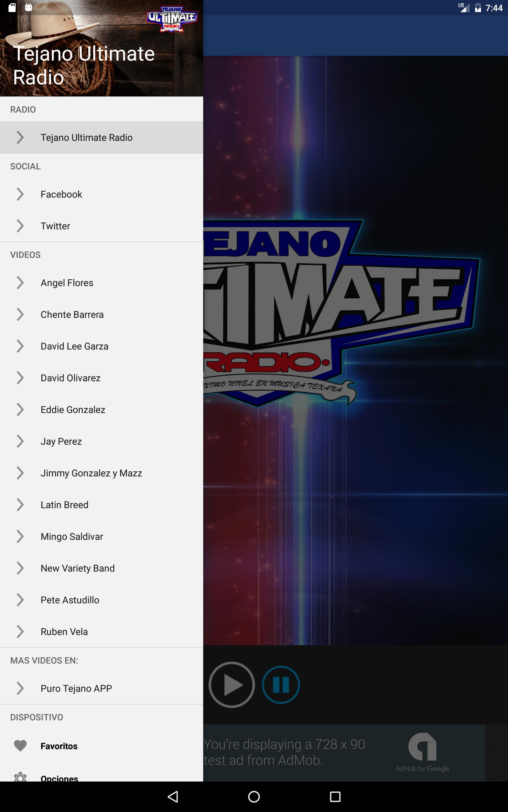Tap the Tejano Ultimate logo in drawer header

coord(172,19)
